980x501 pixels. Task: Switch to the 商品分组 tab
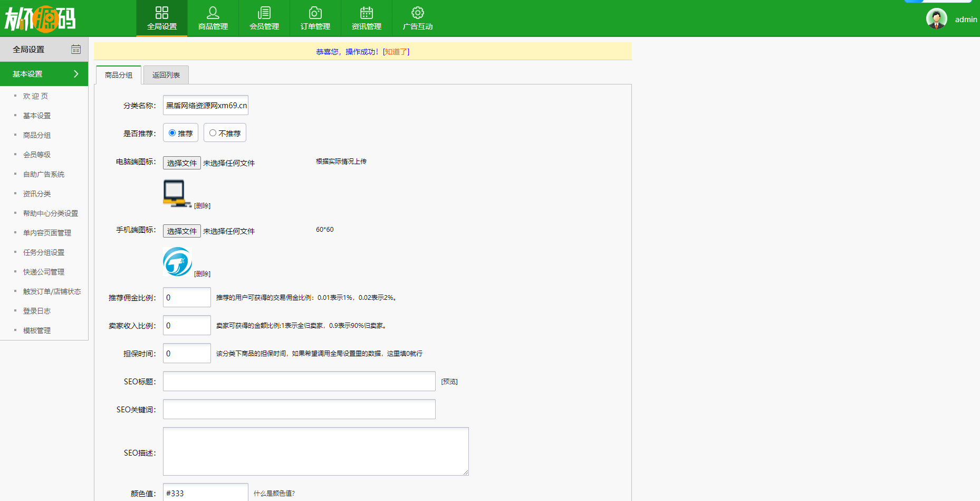[119, 75]
